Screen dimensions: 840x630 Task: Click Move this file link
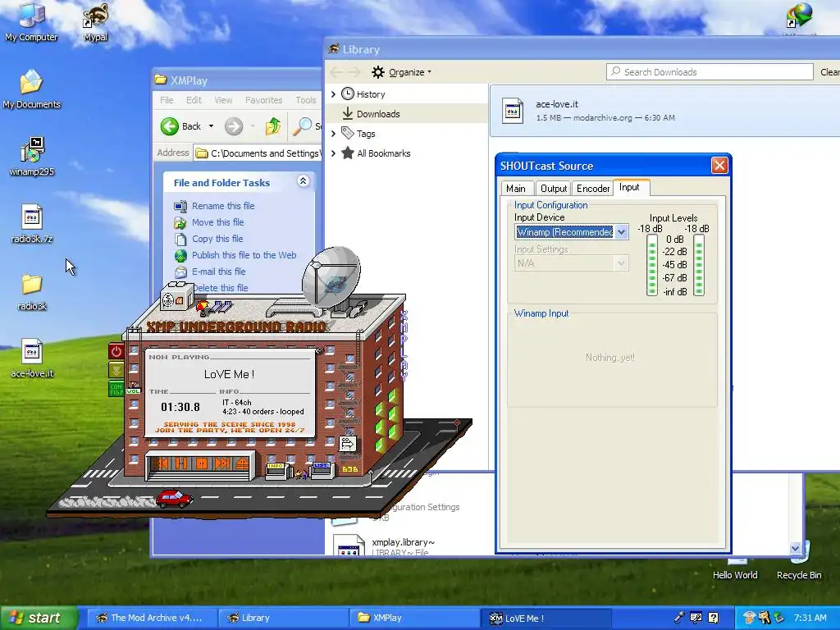217,222
